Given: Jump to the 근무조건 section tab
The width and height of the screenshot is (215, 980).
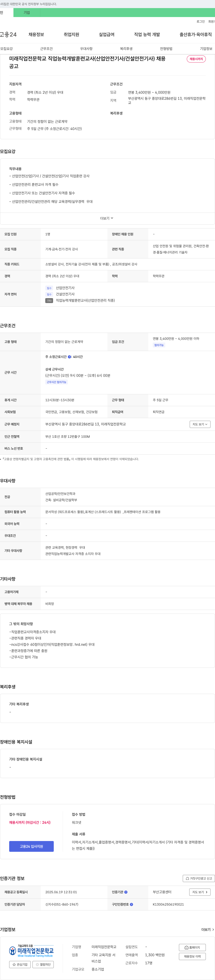Looking at the screenshot, I should click(x=46, y=49).
